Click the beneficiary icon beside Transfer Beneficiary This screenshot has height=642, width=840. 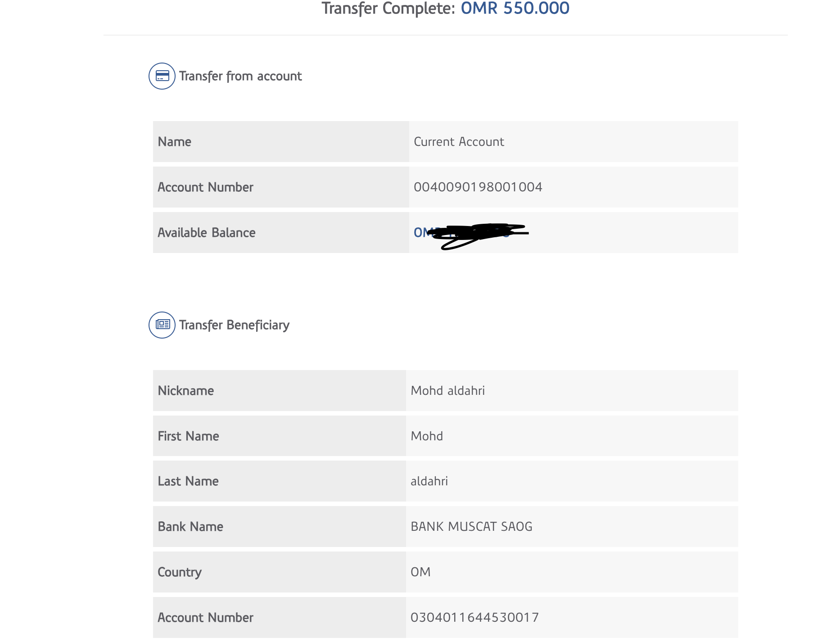[x=162, y=325]
